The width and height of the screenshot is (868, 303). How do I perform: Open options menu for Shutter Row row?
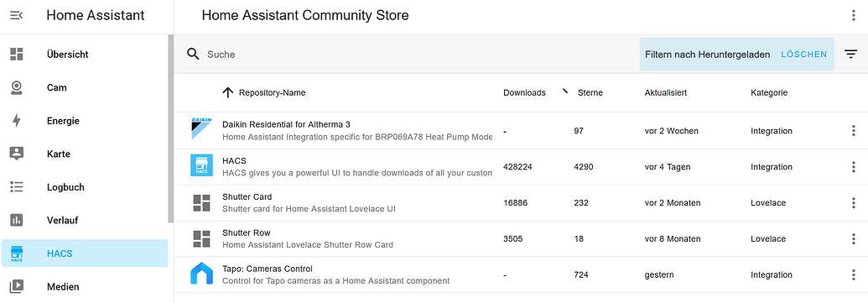coord(853,238)
